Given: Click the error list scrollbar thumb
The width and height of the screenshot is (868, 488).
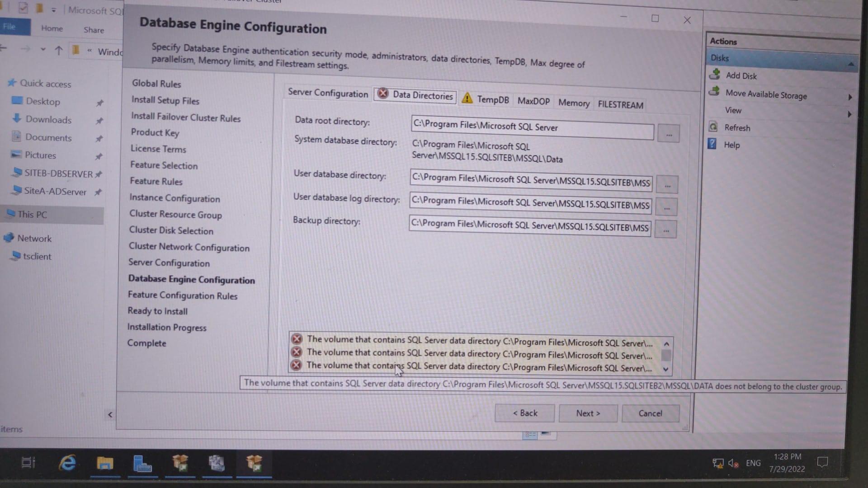Looking at the screenshot, I should coord(666,356).
